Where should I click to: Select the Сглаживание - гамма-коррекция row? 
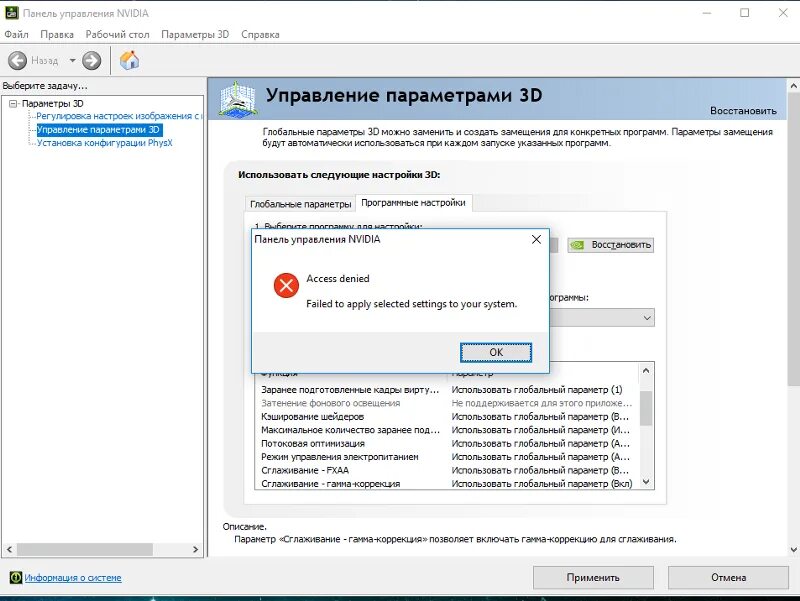(x=446, y=484)
